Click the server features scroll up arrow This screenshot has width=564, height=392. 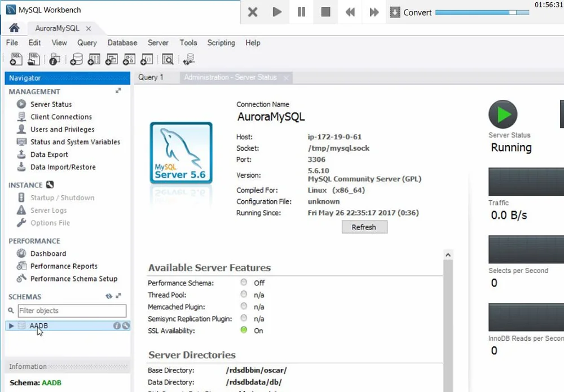coord(448,255)
